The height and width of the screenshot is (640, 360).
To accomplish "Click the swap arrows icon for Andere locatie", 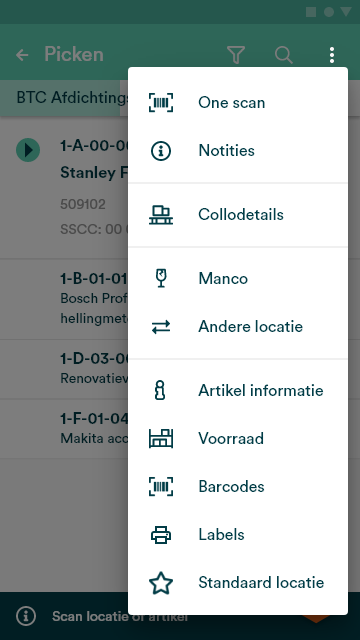I will pyautogui.click(x=161, y=327).
